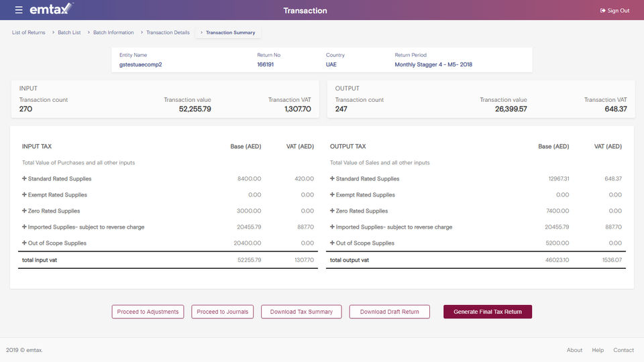Click input standard rated base 8400.00

[x=249, y=178]
